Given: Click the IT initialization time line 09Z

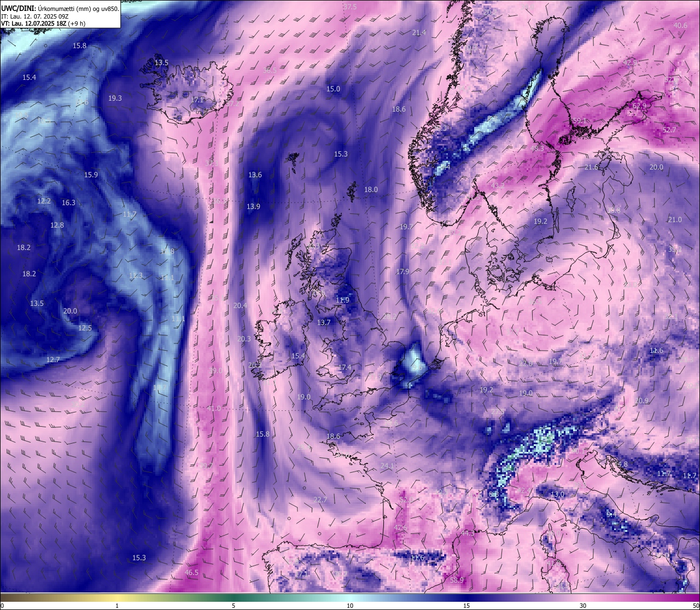Looking at the screenshot, I should point(35,16).
